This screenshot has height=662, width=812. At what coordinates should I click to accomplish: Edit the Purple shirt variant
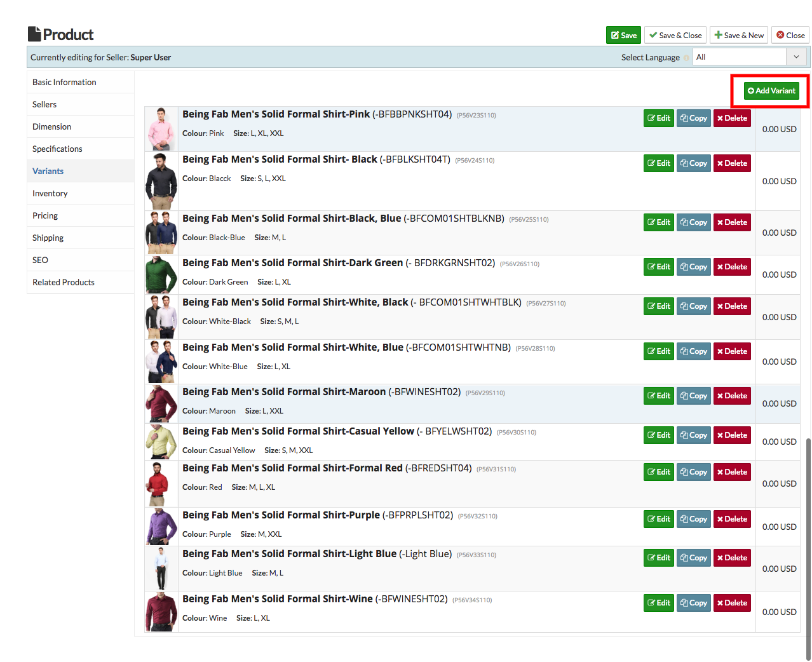(x=659, y=519)
